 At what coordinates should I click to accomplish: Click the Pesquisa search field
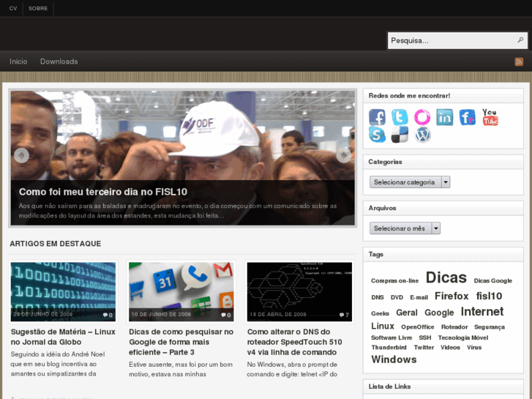[450, 41]
